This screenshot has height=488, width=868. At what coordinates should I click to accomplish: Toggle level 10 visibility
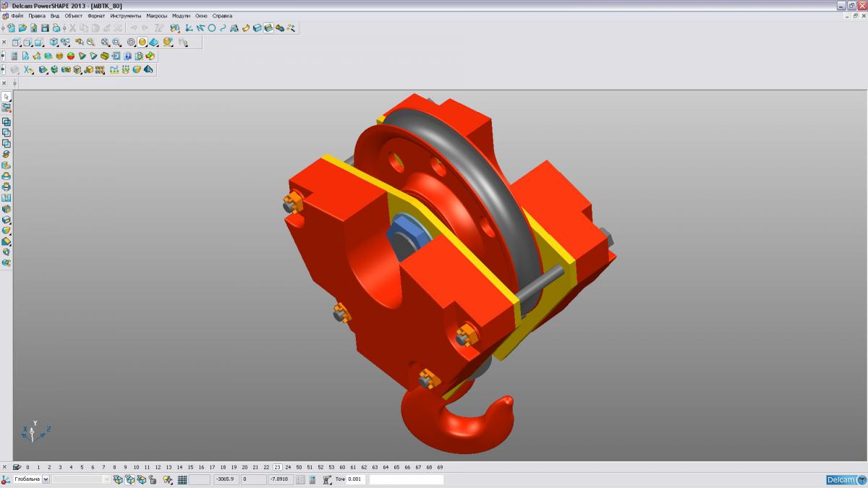(137, 467)
